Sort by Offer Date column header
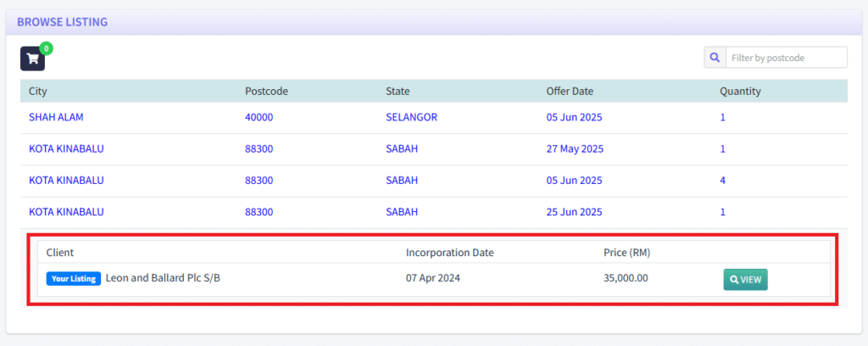Screen dimensions: 868x346 pyautogui.click(x=570, y=91)
